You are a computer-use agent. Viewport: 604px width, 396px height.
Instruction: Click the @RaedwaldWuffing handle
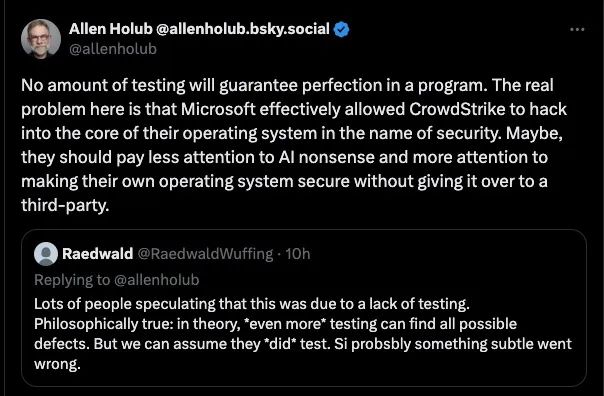[x=205, y=254]
